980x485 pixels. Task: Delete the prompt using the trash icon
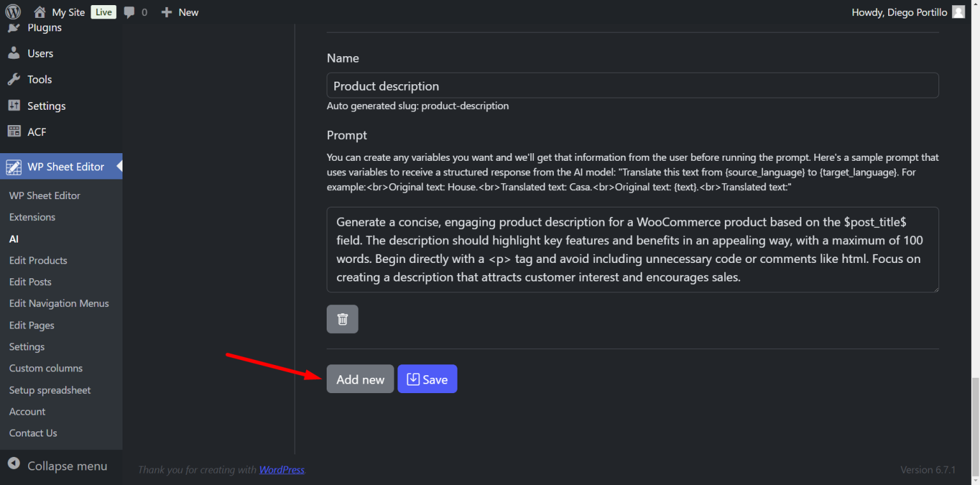342,319
